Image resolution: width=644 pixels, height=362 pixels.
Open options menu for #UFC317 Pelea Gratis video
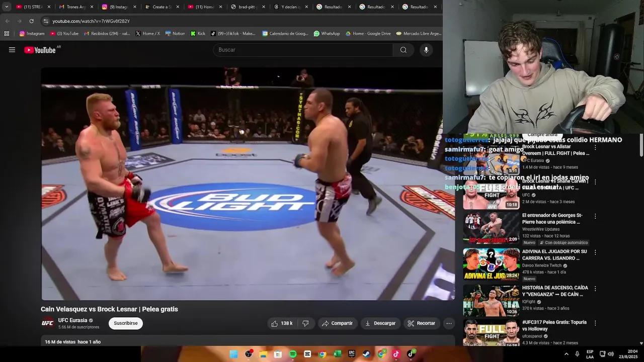click(595, 323)
